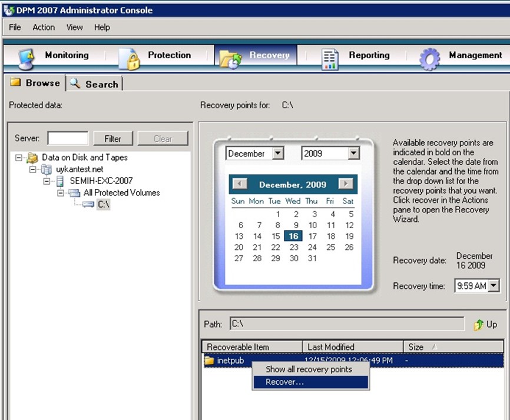Choose Recover... from the context menu
Screen dimensions: 510x420
tap(285, 382)
